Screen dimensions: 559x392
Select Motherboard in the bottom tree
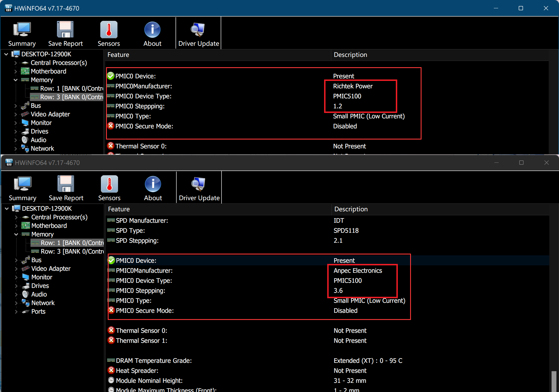(x=49, y=226)
